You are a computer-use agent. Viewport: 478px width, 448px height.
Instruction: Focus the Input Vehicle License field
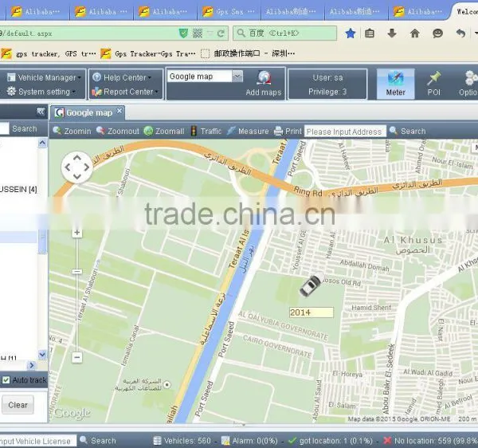[37, 441]
